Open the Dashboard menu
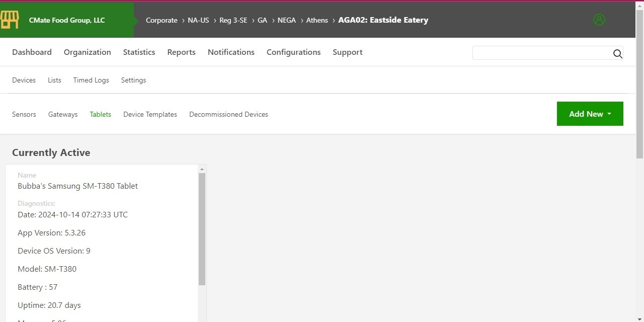This screenshot has width=644, height=322. pos(32,52)
